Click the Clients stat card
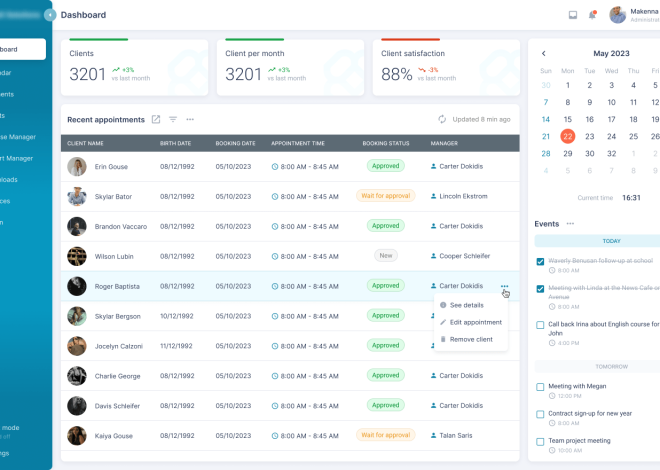This screenshot has width=660, height=470. [134, 67]
